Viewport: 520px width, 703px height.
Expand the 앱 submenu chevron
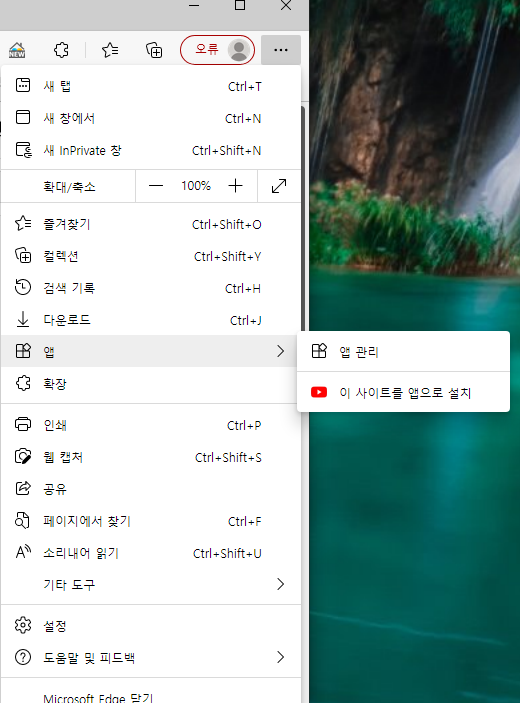[281, 351]
